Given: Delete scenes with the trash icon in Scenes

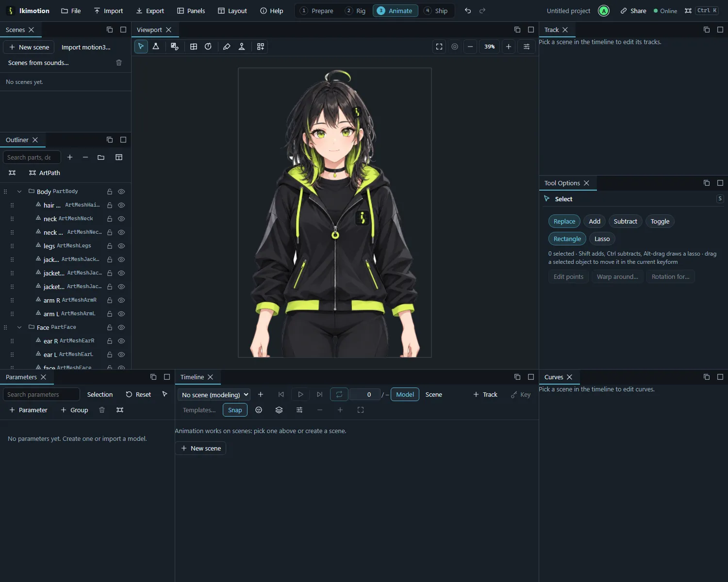Looking at the screenshot, I should [119, 63].
